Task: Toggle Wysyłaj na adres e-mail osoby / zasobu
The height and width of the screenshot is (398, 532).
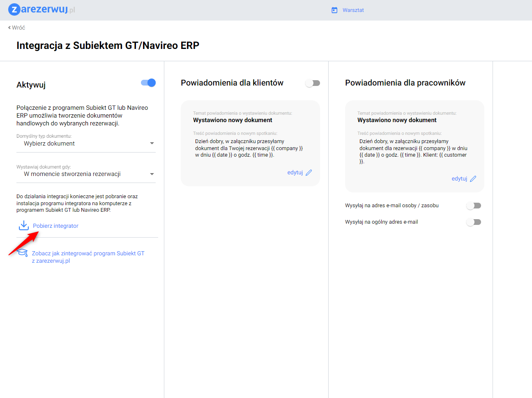Action: coord(474,206)
